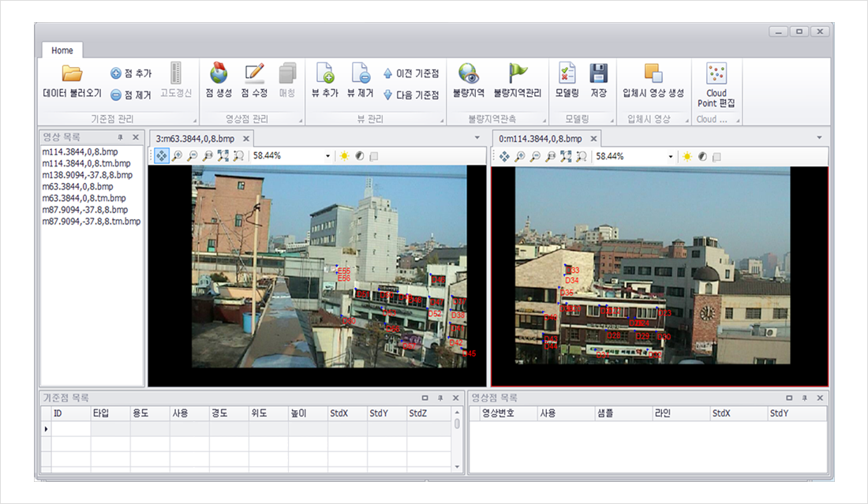Expand 기준점 관리 group dialog launcher

tap(195, 120)
